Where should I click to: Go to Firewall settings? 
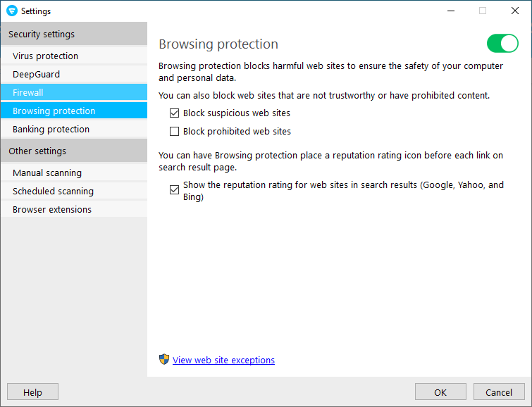28,93
